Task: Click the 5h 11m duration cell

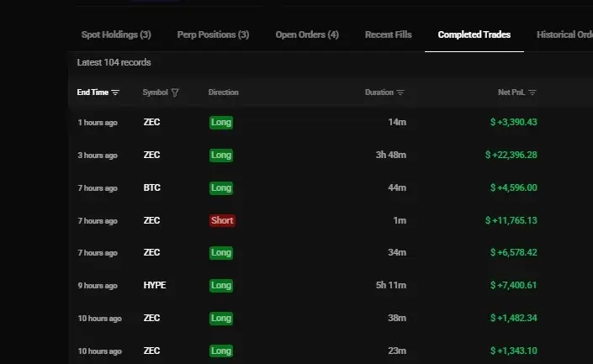Action: pyautogui.click(x=391, y=285)
